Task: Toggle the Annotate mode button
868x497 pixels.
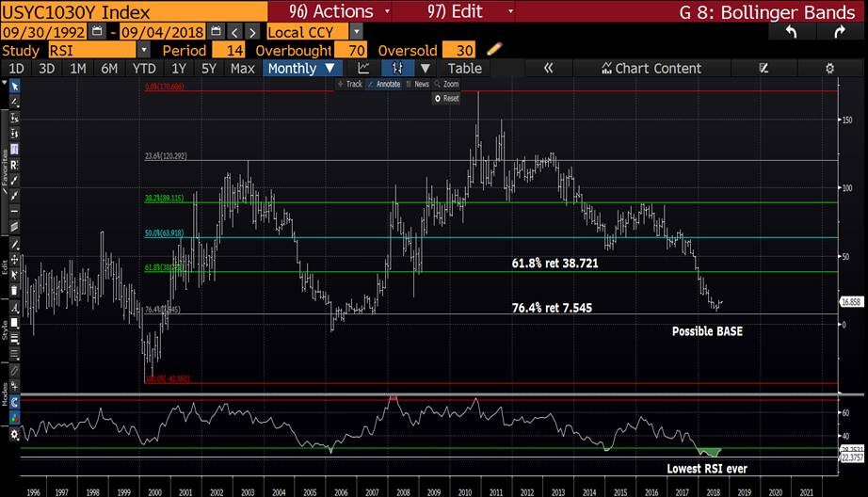Action: (383, 84)
